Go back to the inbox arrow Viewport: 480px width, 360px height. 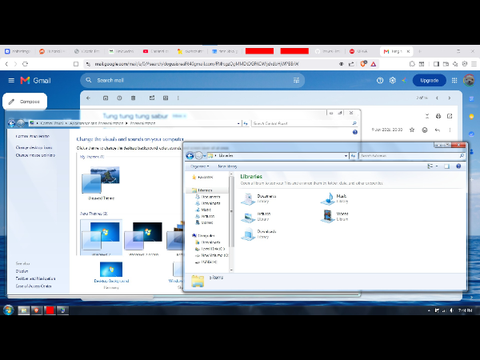(88, 98)
